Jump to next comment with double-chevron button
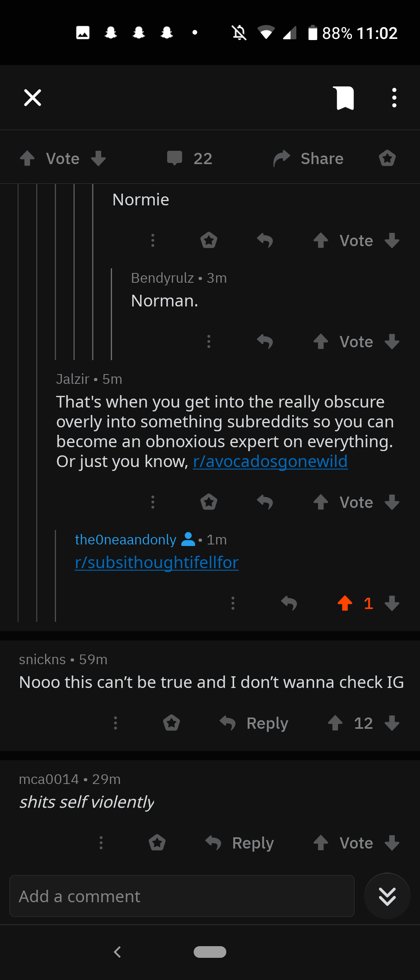 (387, 897)
